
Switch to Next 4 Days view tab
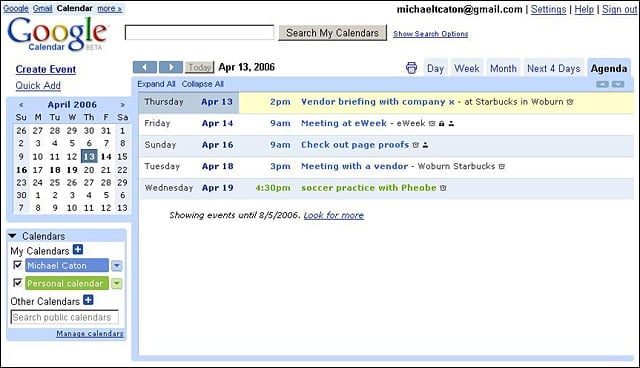click(x=553, y=69)
